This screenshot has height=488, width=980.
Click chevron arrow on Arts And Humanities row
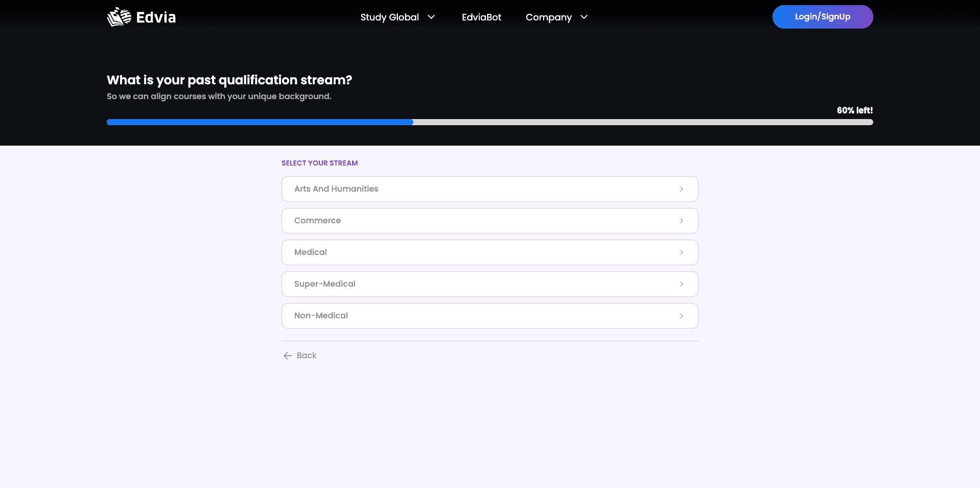click(x=682, y=189)
